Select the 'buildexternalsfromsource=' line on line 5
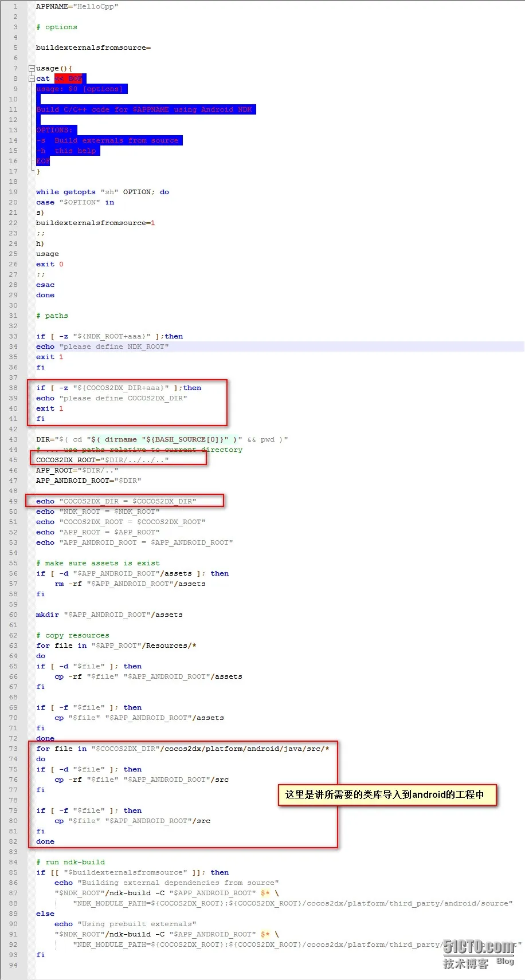Screen dimensions: 525x980 coord(93,48)
